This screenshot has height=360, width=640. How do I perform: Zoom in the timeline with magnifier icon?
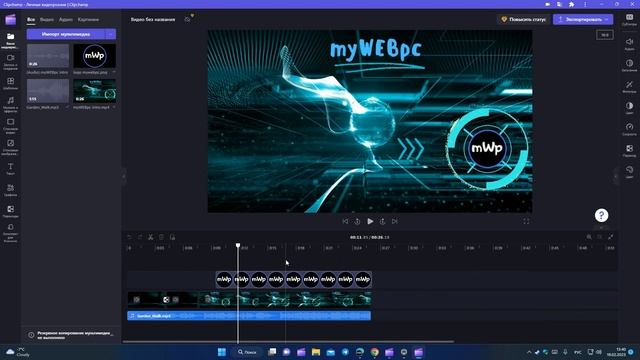tap(589, 237)
